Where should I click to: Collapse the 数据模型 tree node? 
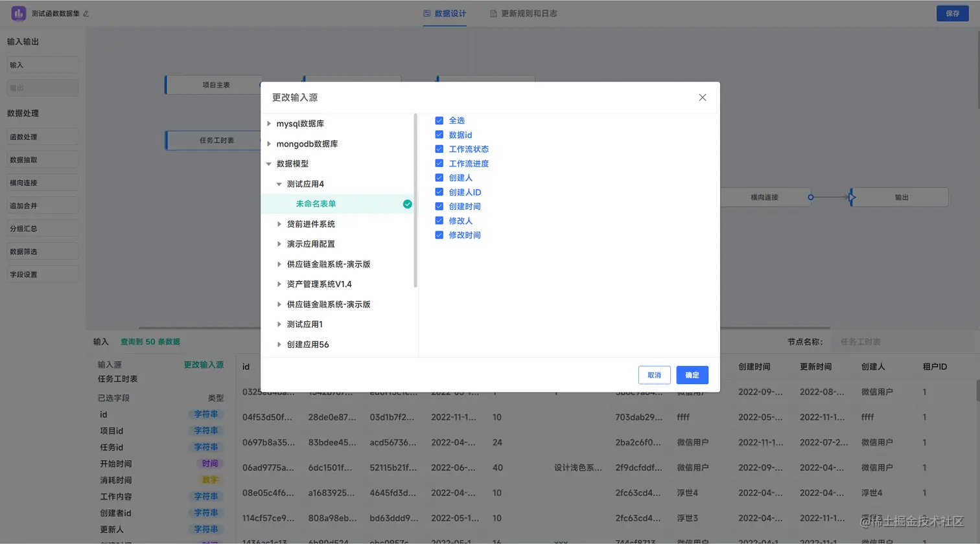[x=269, y=164]
